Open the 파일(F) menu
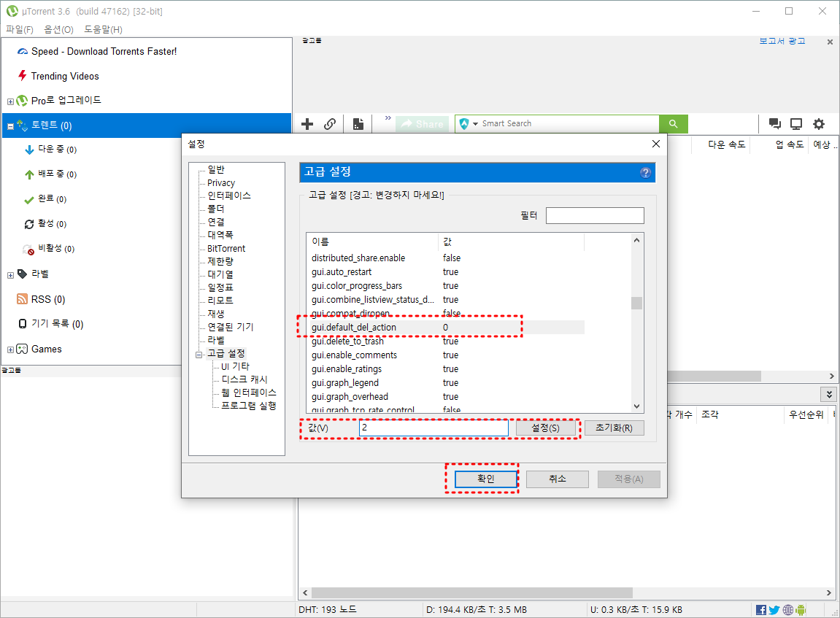The image size is (840, 618). 19,29
